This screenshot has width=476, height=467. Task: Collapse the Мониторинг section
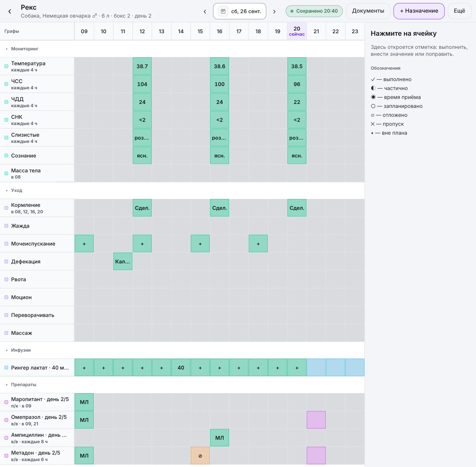point(7,49)
